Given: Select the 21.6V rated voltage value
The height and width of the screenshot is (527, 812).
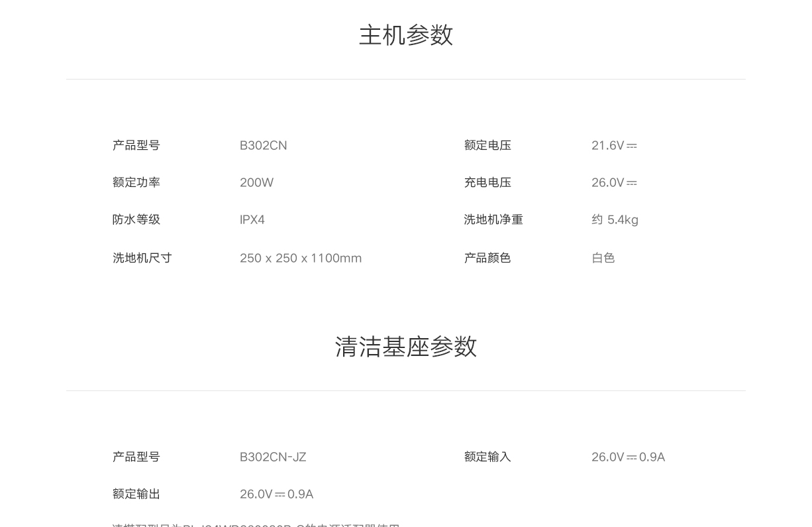Looking at the screenshot, I should (613, 146).
